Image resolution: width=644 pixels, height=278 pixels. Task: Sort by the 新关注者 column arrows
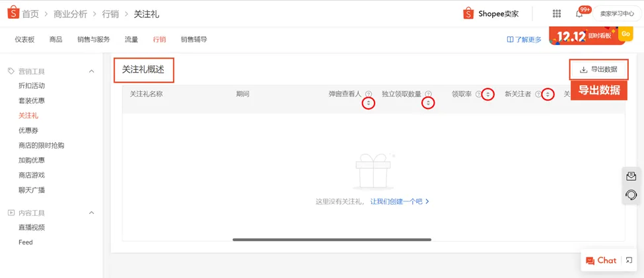click(x=548, y=94)
